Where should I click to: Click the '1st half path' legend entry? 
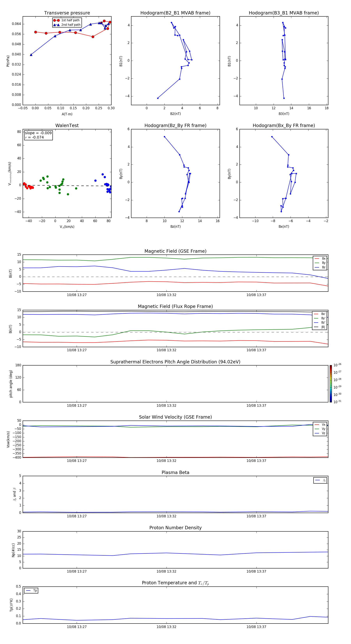66,20
